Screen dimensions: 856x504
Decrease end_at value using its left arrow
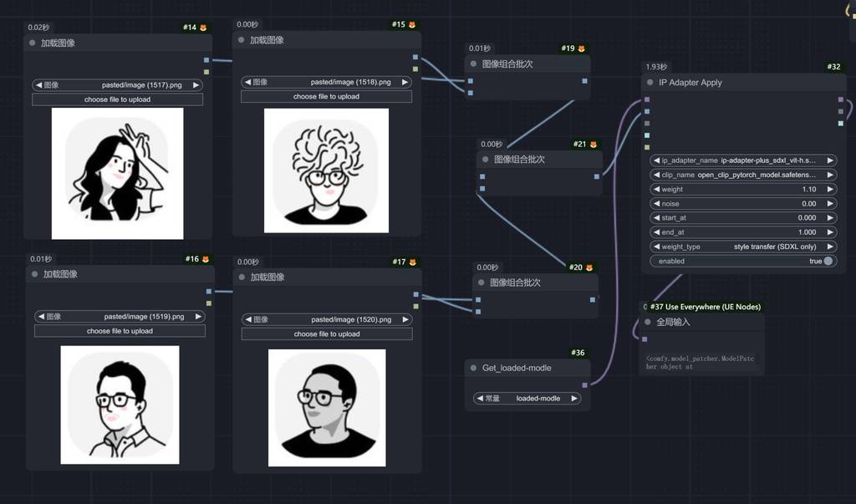[657, 232]
